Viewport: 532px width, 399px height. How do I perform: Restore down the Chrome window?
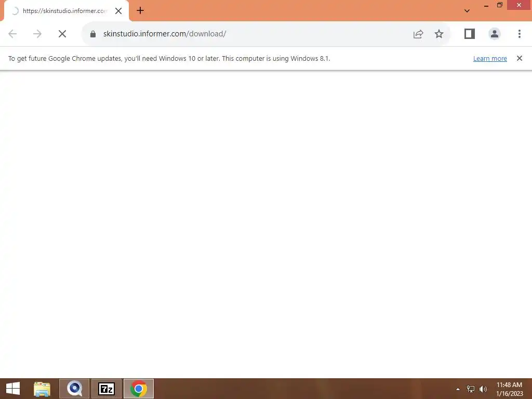coord(500,5)
